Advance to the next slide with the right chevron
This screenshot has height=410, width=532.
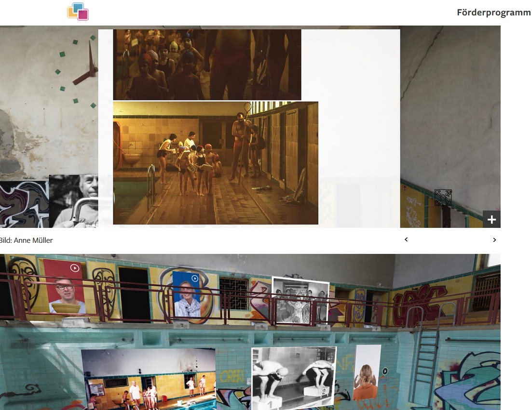pyautogui.click(x=494, y=239)
